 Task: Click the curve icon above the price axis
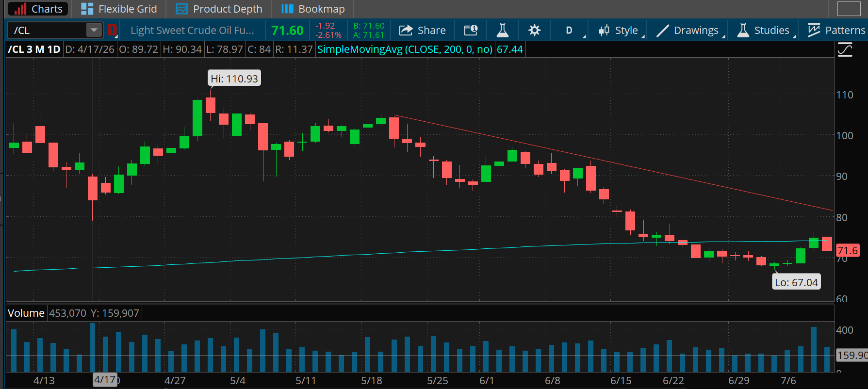(x=845, y=49)
